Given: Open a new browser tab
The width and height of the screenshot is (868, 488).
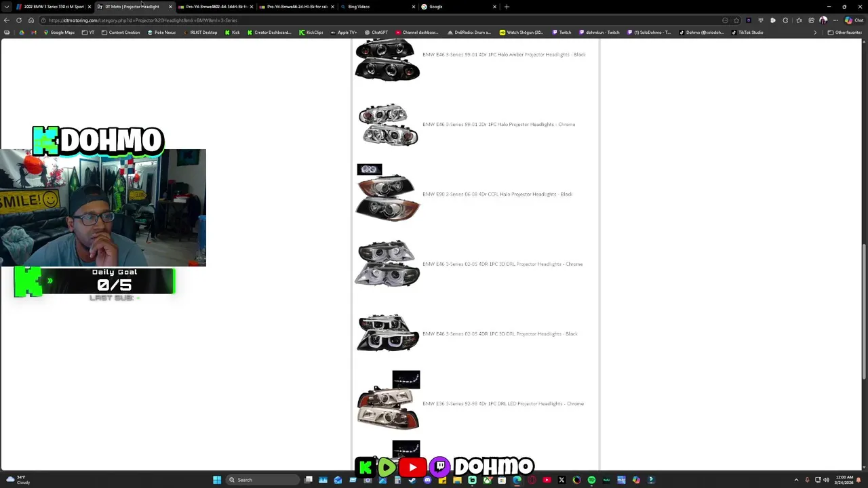Looking at the screenshot, I should 507,7.
